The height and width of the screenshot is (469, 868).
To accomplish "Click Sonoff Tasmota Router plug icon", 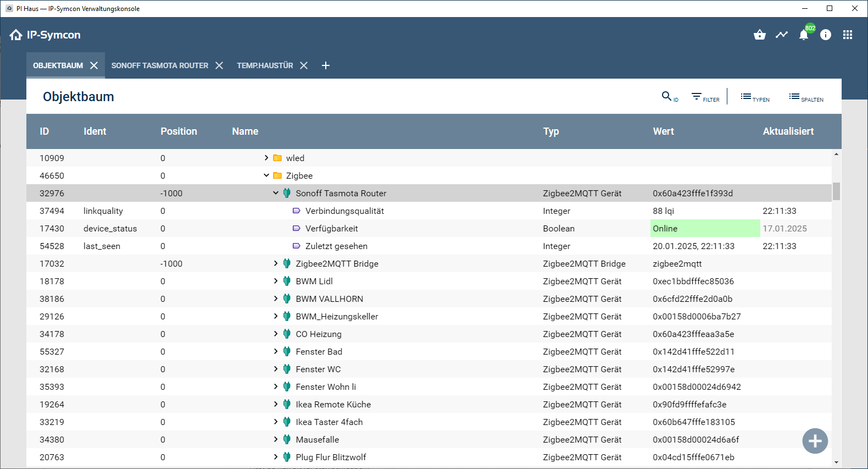I will pos(287,193).
